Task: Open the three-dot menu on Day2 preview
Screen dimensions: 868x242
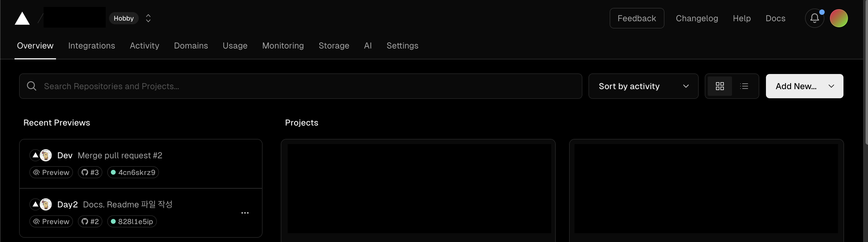Action: [x=245, y=213]
